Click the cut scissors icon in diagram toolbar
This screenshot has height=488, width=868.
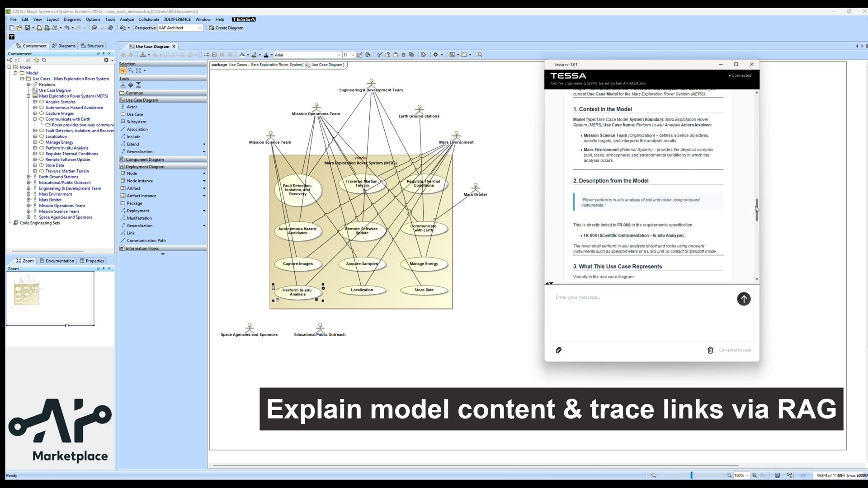pos(380,55)
